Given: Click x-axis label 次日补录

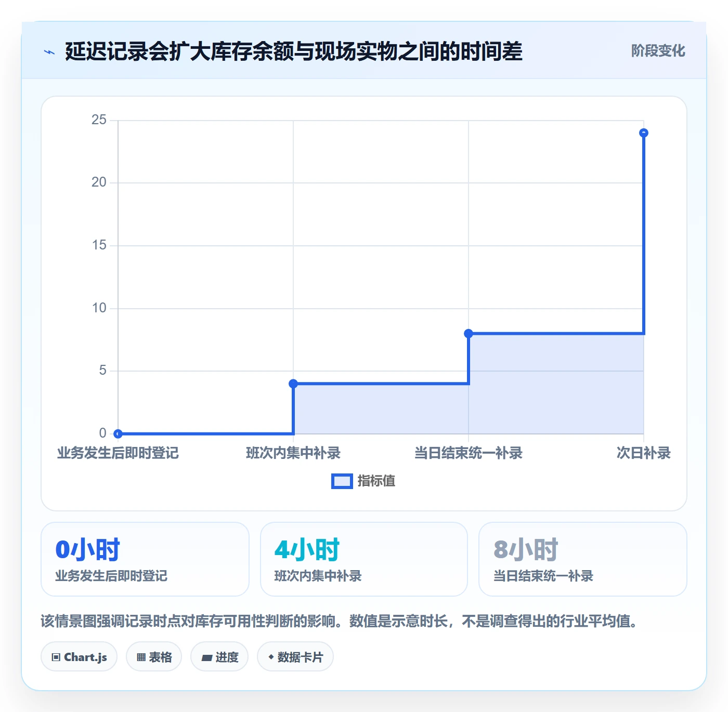Looking at the screenshot, I should (x=644, y=453).
